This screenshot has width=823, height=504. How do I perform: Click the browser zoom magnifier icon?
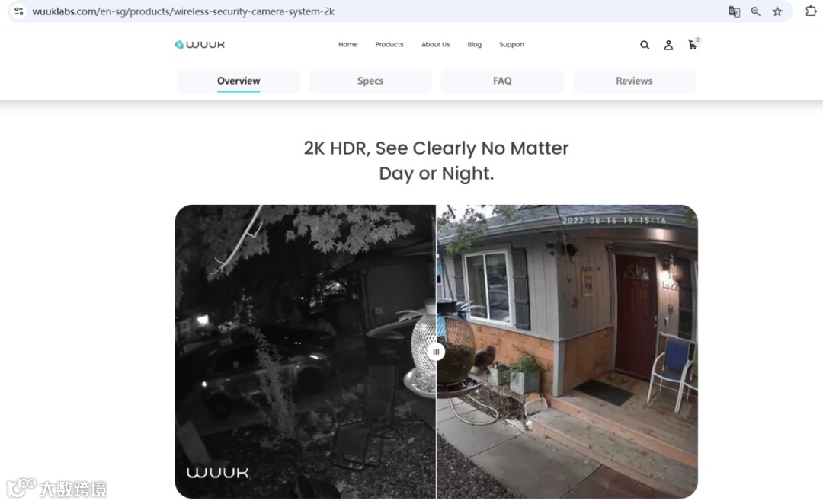pyautogui.click(x=755, y=11)
